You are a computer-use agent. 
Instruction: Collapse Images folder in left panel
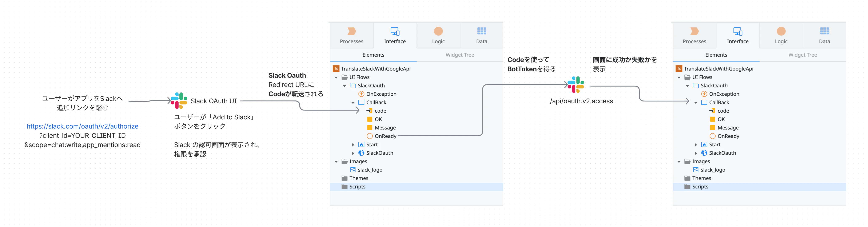coord(336,162)
